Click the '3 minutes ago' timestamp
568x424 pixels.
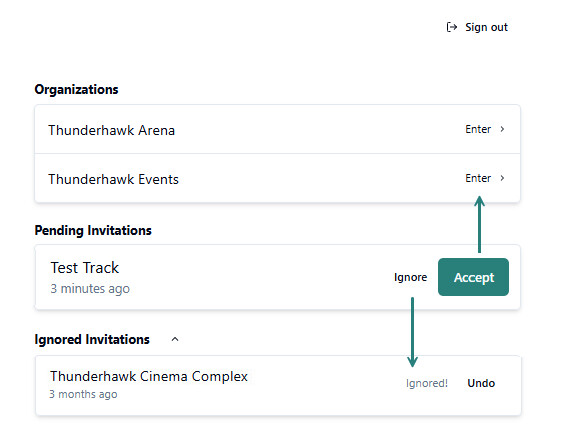90,289
